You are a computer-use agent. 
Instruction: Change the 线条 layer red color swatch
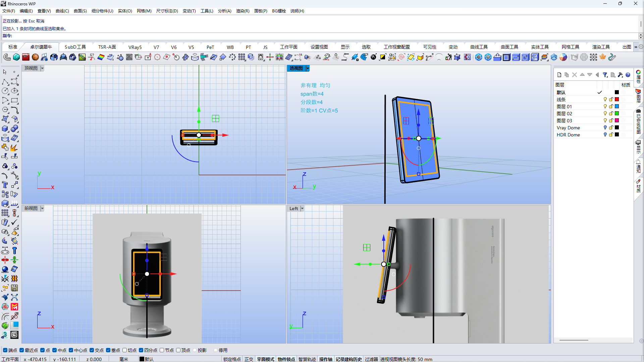point(616,100)
